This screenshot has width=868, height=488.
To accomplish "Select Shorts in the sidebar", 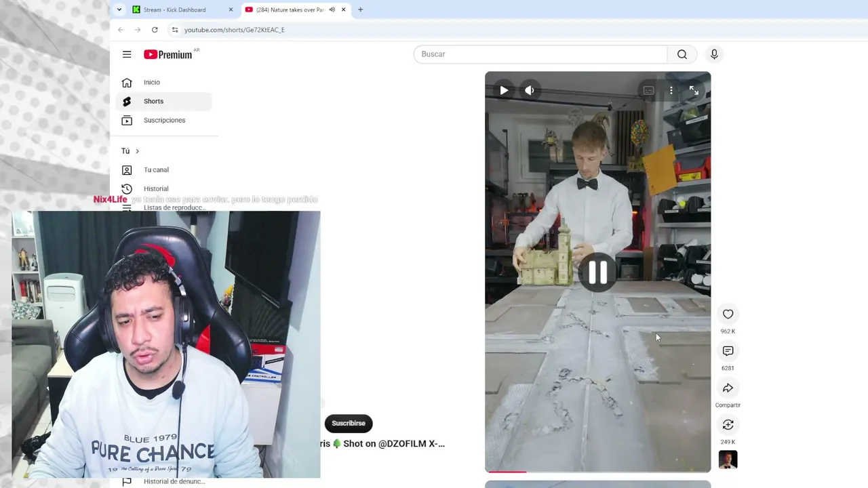I will point(163,102).
